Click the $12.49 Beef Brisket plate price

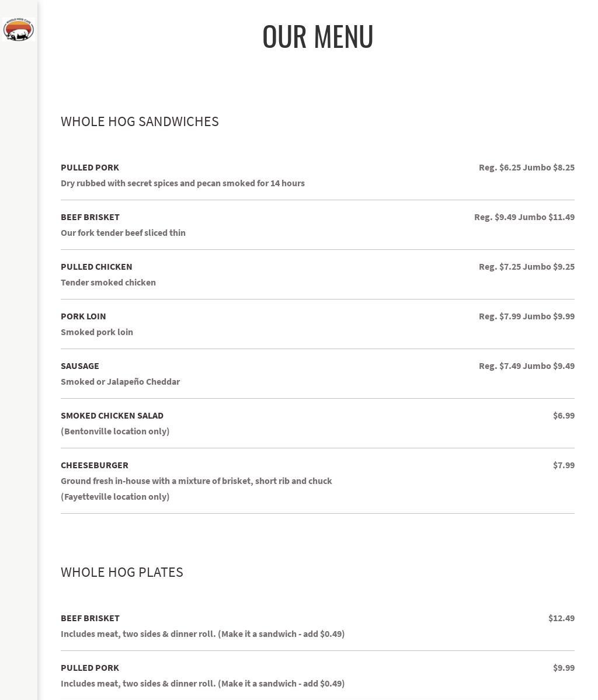click(x=561, y=618)
